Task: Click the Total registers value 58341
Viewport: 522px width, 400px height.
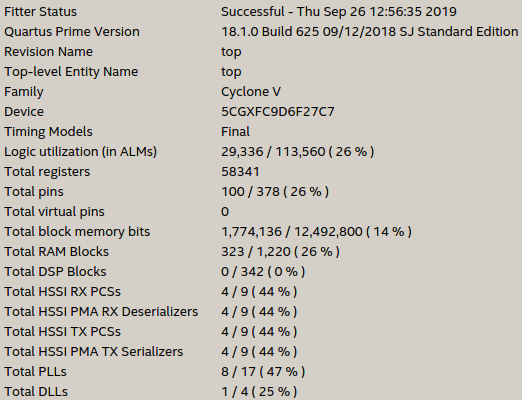Action: point(240,172)
